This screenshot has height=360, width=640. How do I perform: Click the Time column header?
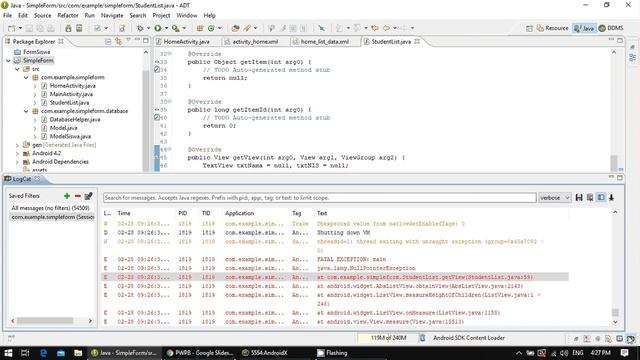(x=124, y=213)
